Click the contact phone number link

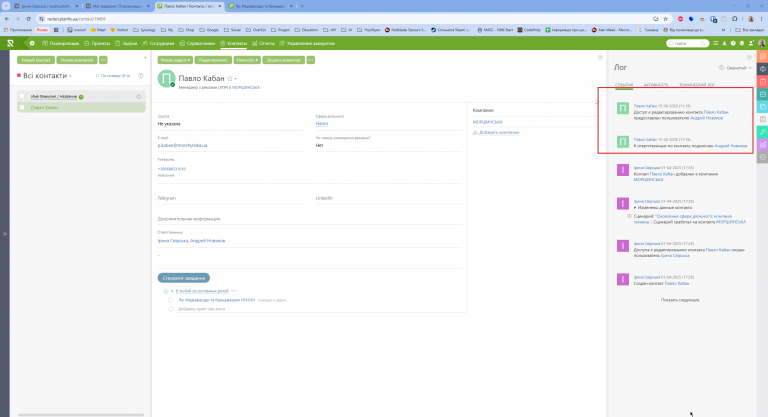(171, 169)
